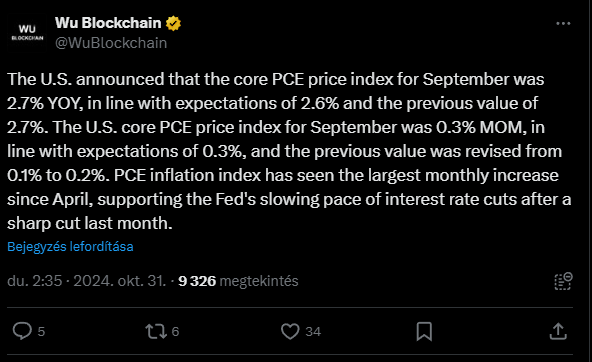Like the tweet with the heart icon
Image resolution: width=592 pixels, height=362 pixels.
pyautogui.click(x=290, y=331)
